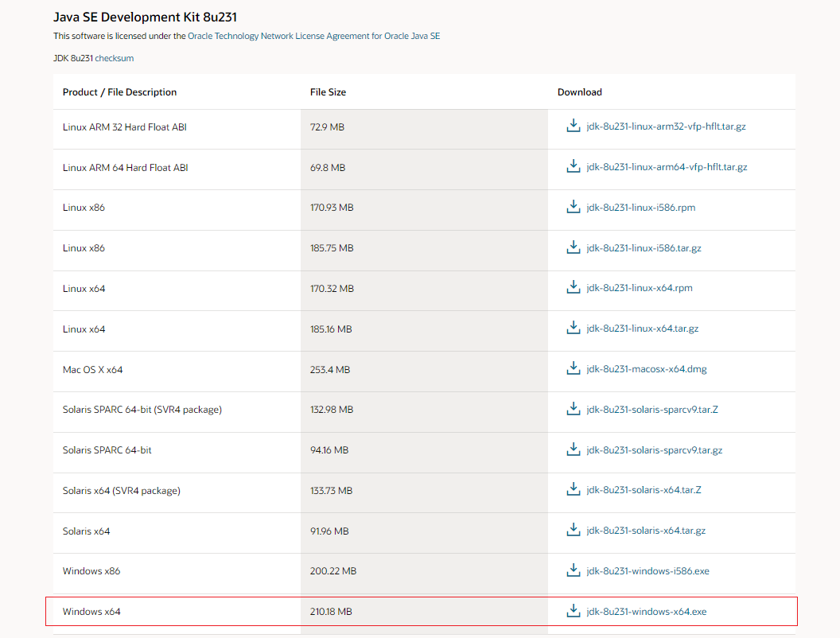
Task: Download jdk-8u231-linux-arm32-vfp-hflt.tar.gz file link
Action: [666, 126]
